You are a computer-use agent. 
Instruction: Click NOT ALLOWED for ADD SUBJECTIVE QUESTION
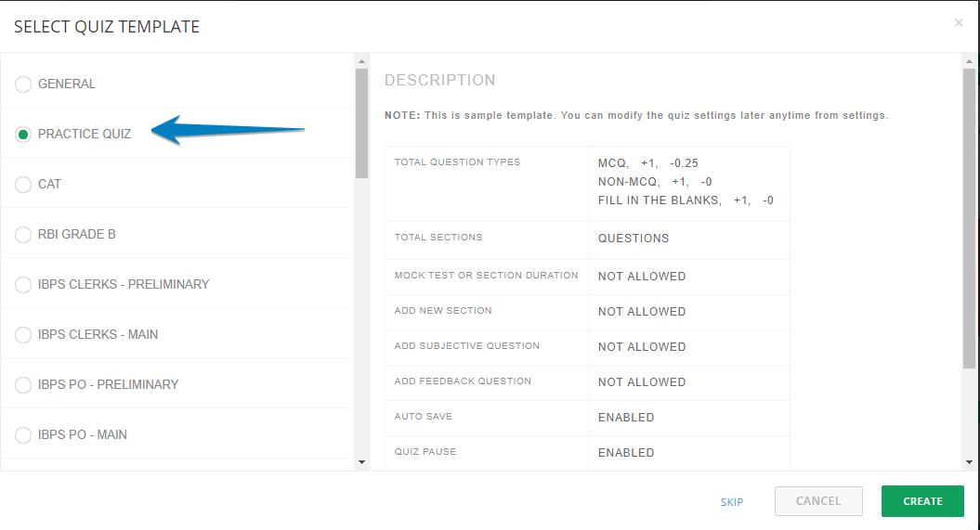tap(641, 347)
